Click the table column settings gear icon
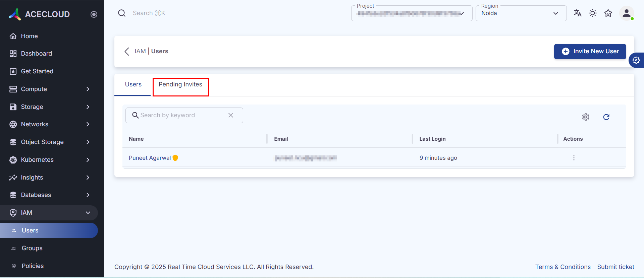This screenshot has width=644, height=278. [x=586, y=117]
